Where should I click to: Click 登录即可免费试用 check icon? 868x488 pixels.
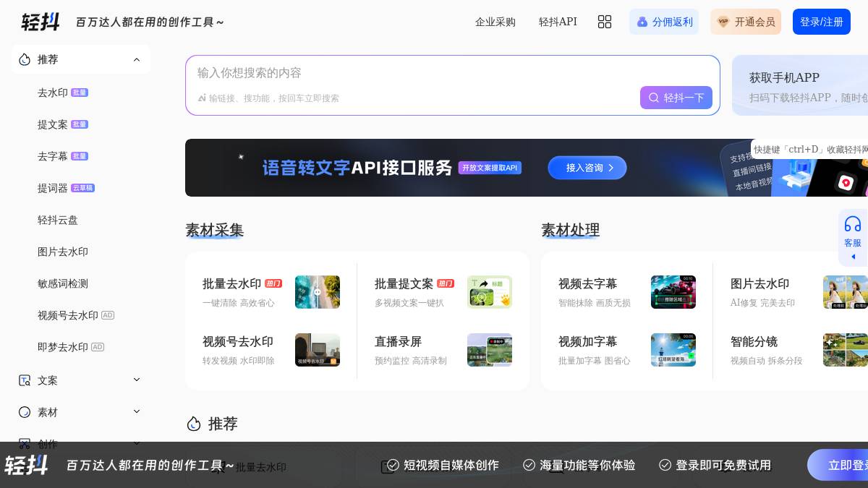pyautogui.click(x=665, y=465)
